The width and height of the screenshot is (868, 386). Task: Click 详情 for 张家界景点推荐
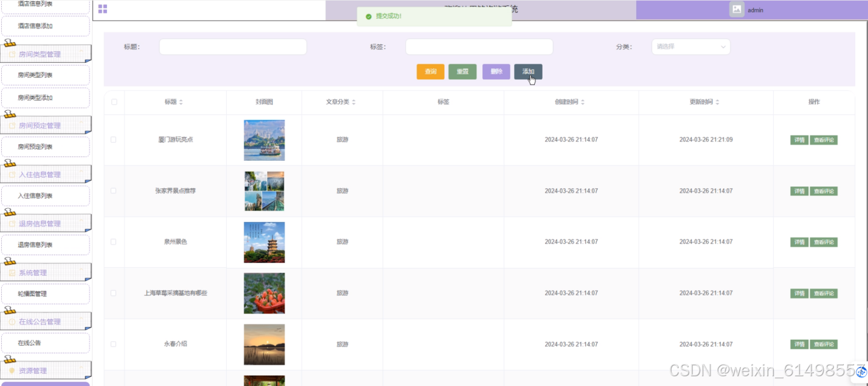pyautogui.click(x=799, y=191)
